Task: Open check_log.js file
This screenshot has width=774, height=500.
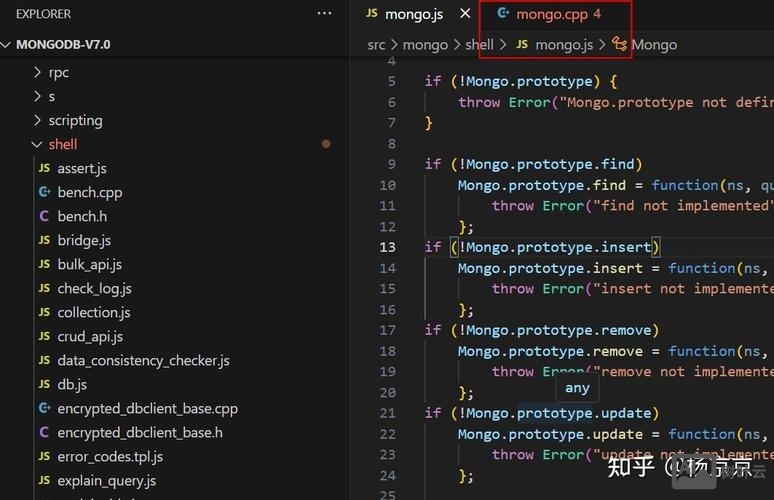Action: 94,289
